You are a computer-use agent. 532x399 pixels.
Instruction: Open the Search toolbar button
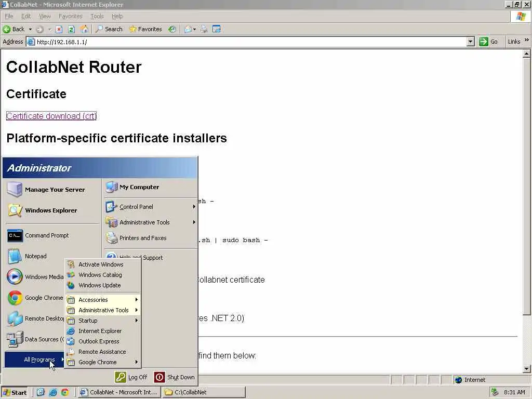pos(109,29)
